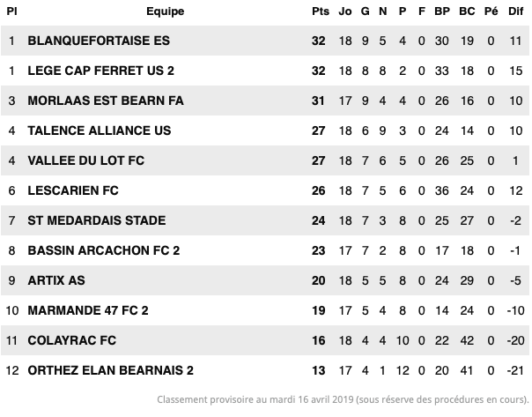Screen dimensions: 532x417
Task: Click the Pts column header
Action: 321,11
